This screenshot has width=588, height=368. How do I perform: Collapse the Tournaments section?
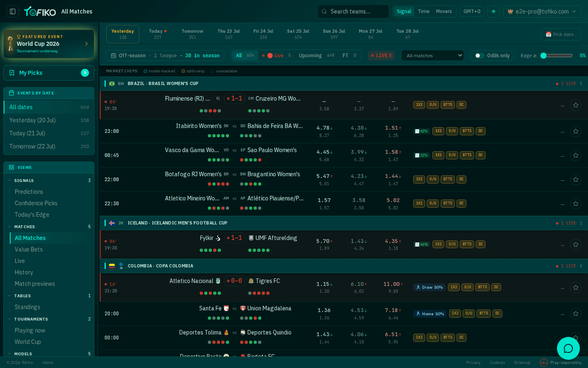(x=49, y=319)
